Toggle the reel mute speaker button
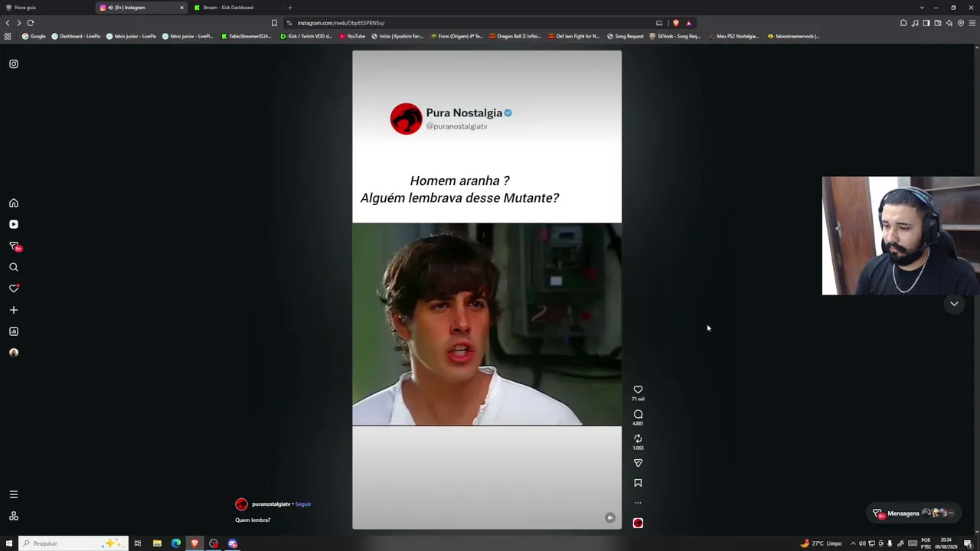This screenshot has width=980, height=551. point(609,517)
